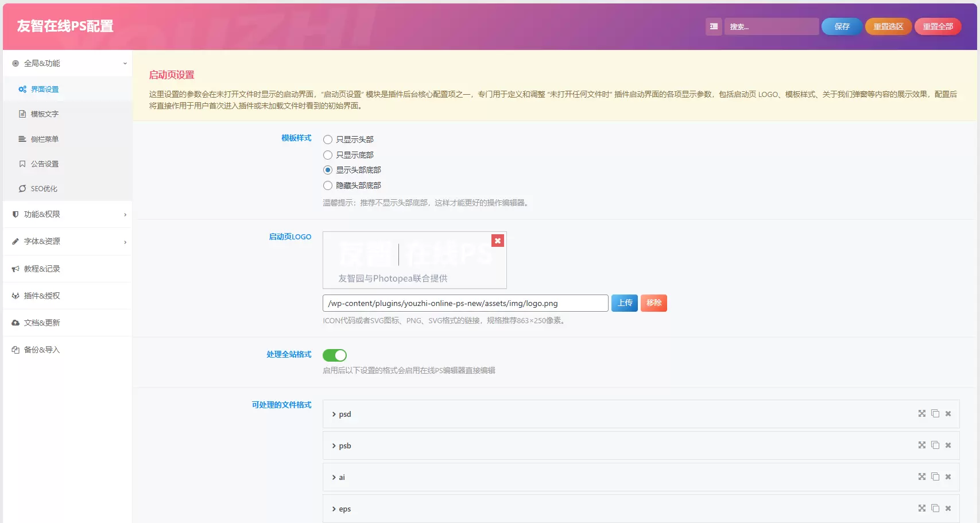Open the 教程&记录 menu section
Viewport: 980px width, 523px height.
tap(68, 269)
